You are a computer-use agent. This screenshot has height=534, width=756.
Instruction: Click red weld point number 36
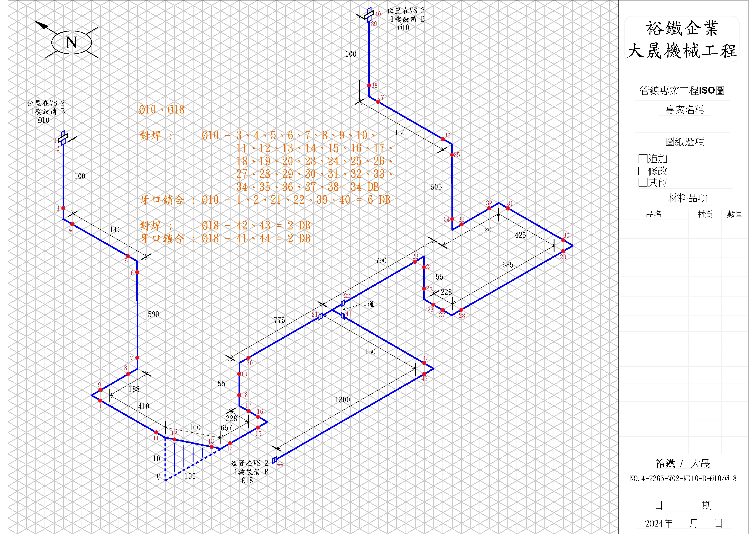tap(443, 139)
